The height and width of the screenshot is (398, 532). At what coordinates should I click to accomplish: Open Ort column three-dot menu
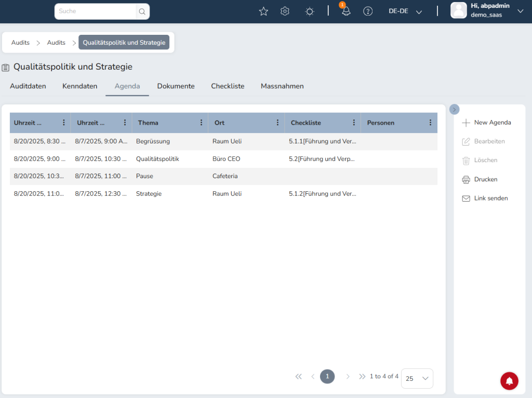[278, 123]
